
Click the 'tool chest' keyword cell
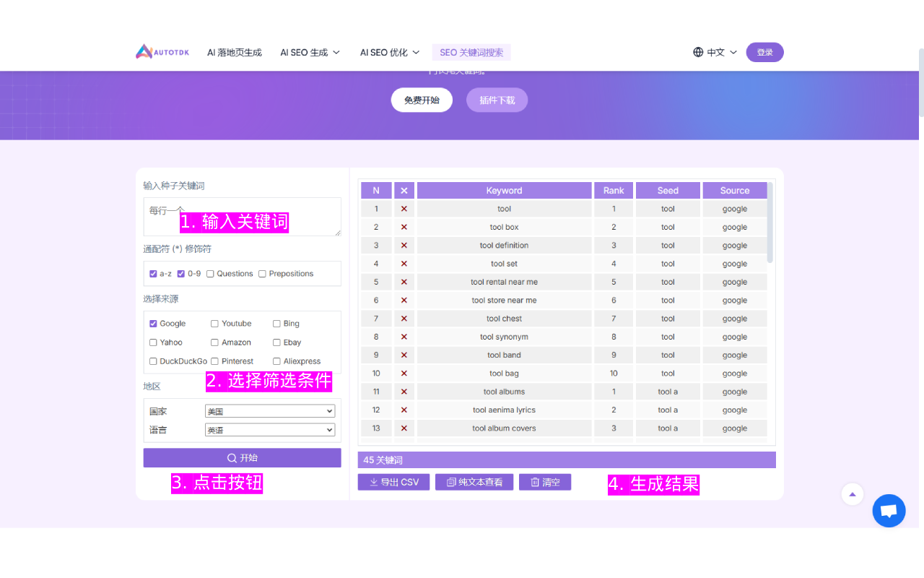pos(504,319)
